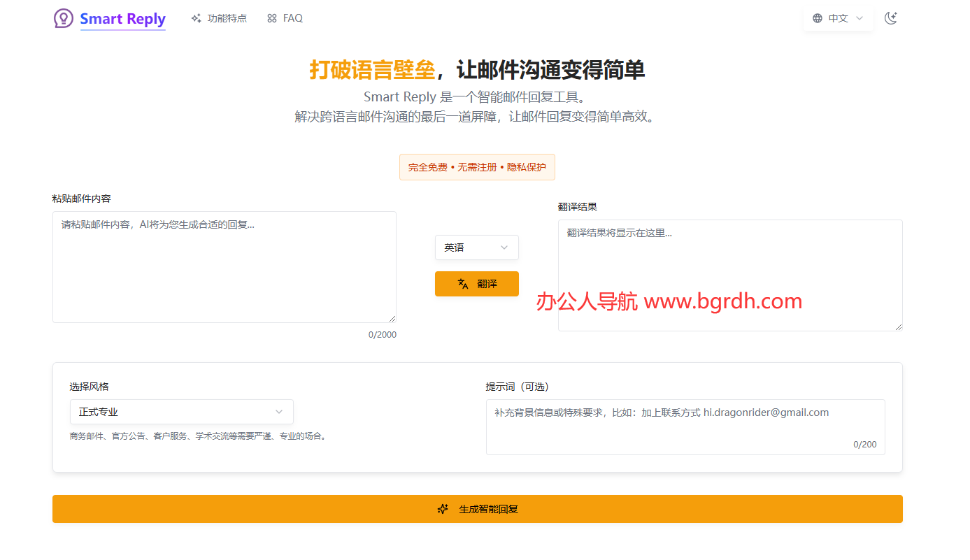Click the globe icon in language selector
Image resolution: width=970 pixels, height=560 pixels.
point(818,19)
